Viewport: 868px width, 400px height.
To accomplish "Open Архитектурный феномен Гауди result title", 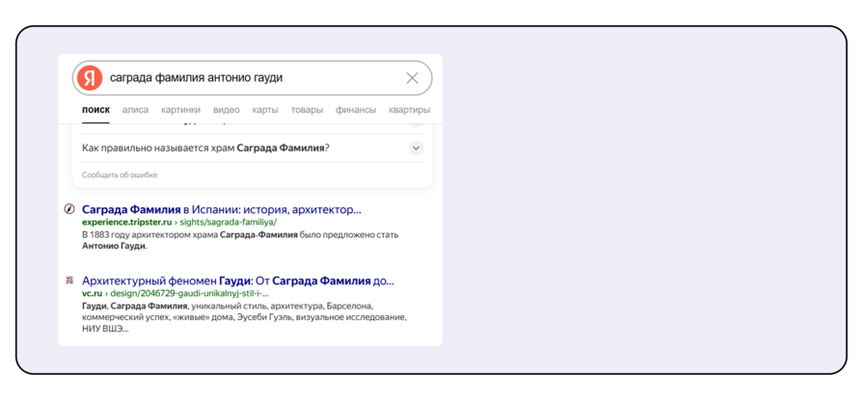I will (x=238, y=281).
